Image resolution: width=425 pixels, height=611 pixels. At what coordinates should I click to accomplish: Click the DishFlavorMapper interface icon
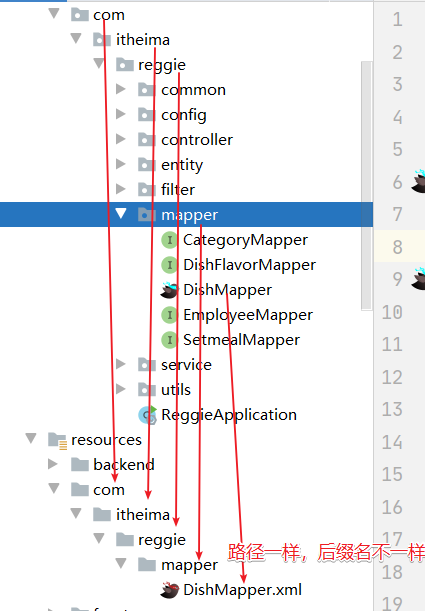point(169,265)
